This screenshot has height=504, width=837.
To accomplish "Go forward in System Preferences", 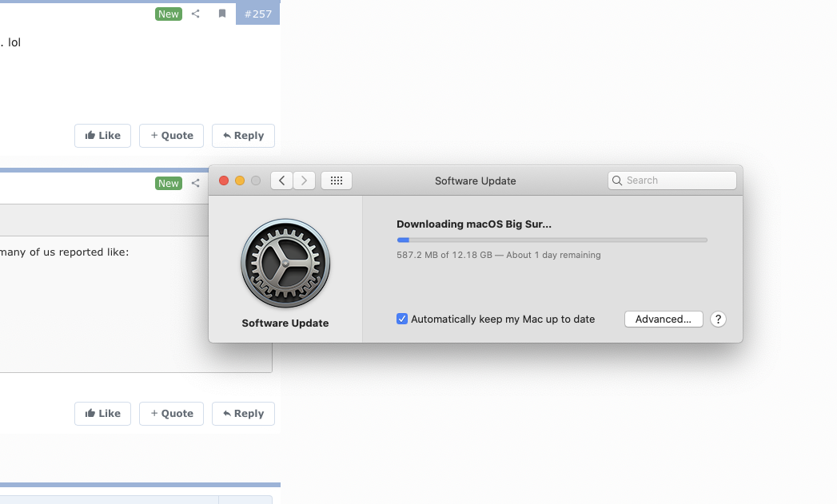I will pos(305,181).
